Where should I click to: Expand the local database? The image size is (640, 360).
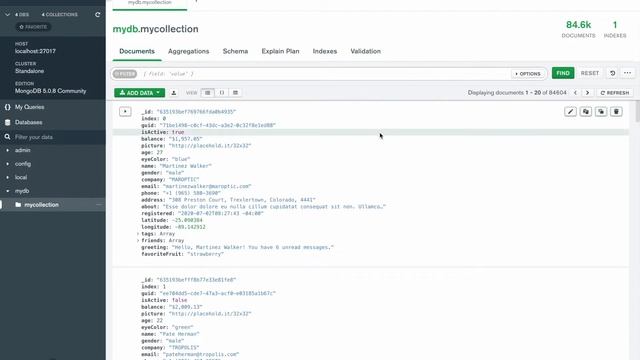8,177
